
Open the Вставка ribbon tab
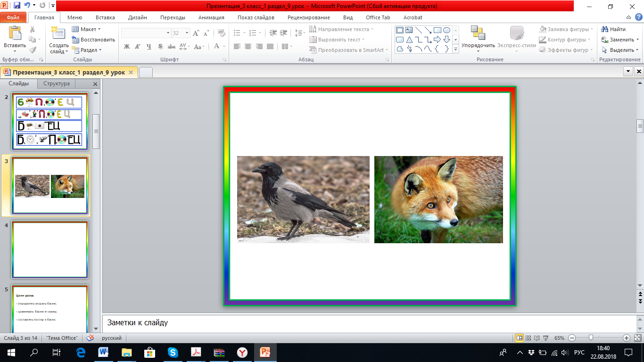coord(105,17)
